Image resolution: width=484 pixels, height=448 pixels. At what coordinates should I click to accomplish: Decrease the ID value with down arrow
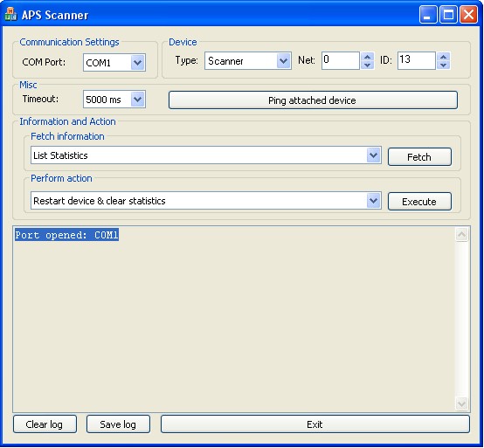tap(443, 65)
